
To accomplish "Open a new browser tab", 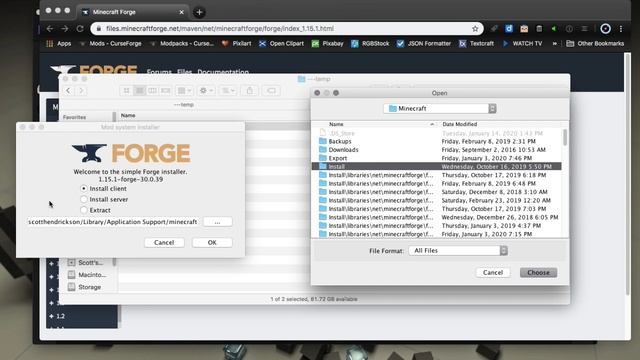I will pos(199,12).
